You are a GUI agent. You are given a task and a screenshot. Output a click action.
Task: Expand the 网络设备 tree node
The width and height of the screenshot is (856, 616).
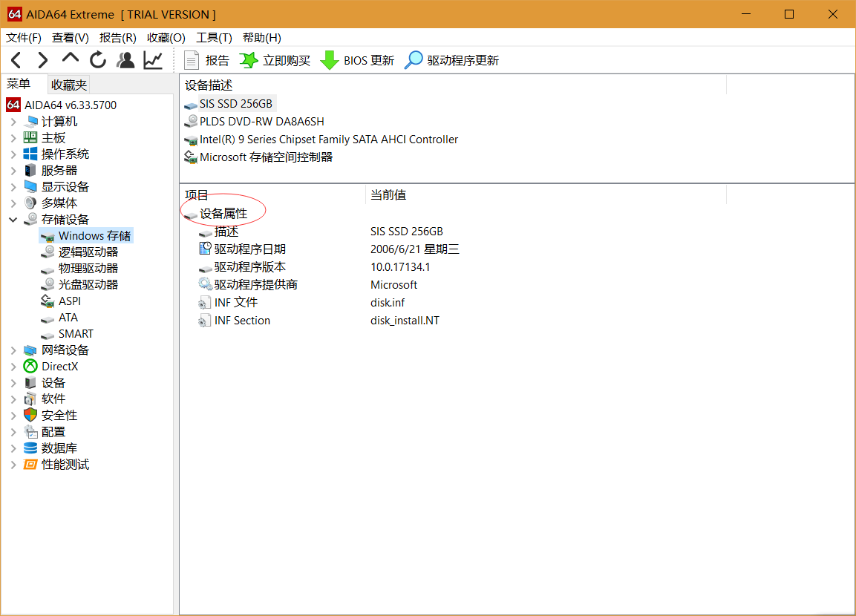[x=13, y=350]
